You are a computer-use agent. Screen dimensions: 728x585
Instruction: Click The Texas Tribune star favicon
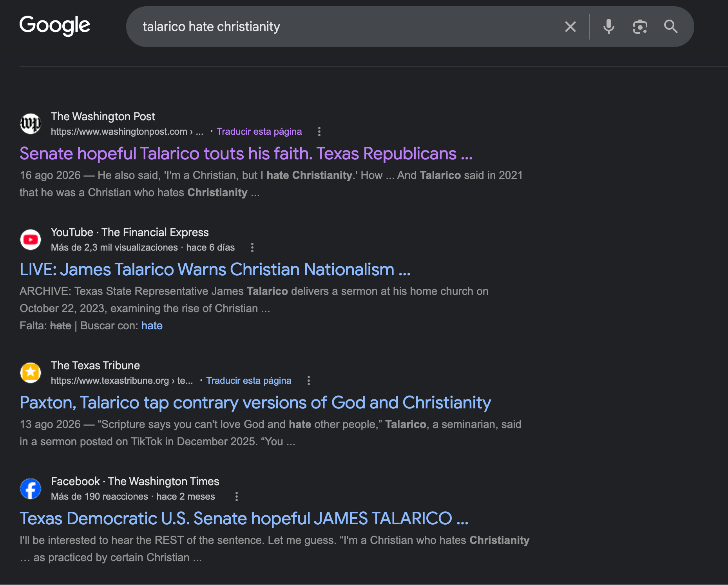click(x=31, y=373)
